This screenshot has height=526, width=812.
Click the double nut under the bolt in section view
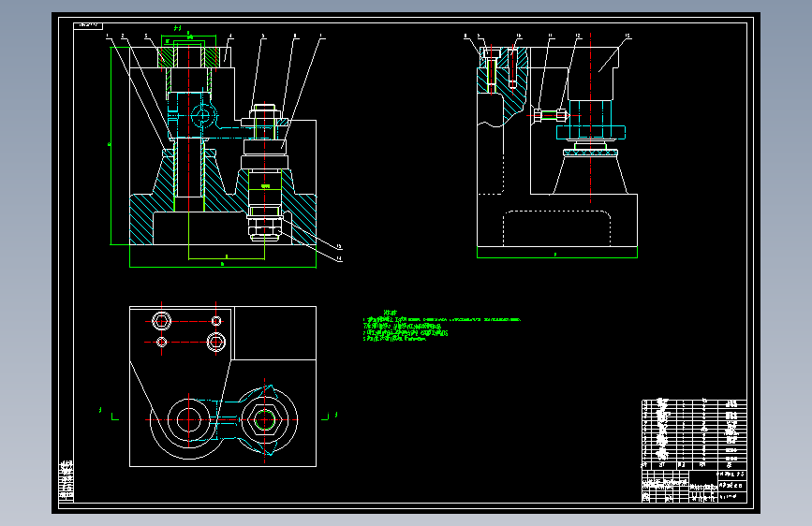tap(265, 227)
